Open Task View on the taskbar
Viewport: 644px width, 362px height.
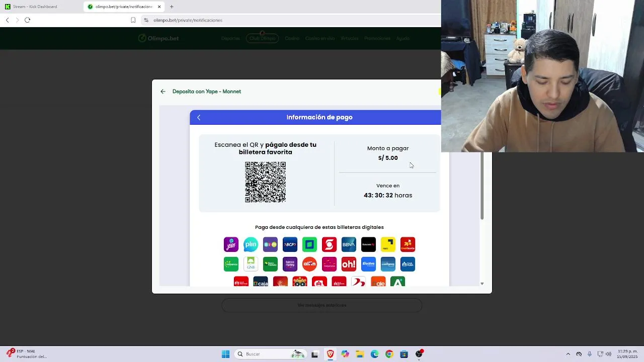tap(315, 354)
